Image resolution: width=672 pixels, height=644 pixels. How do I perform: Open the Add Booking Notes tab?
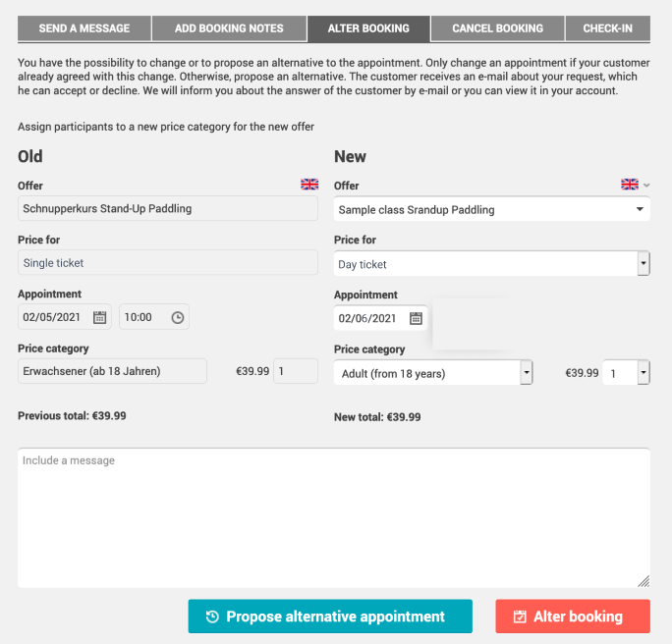pos(229,28)
